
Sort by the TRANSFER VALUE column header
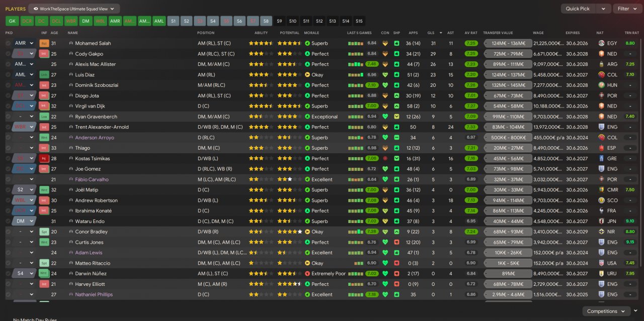click(498, 33)
